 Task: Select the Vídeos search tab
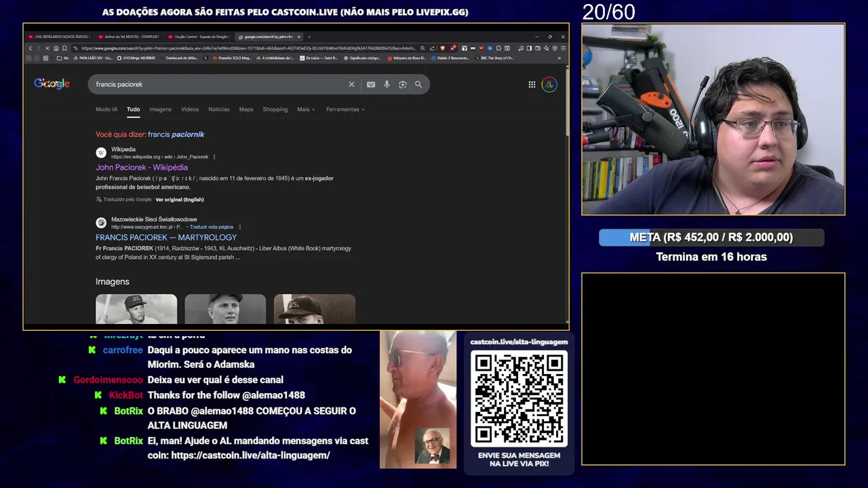tap(190, 109)
